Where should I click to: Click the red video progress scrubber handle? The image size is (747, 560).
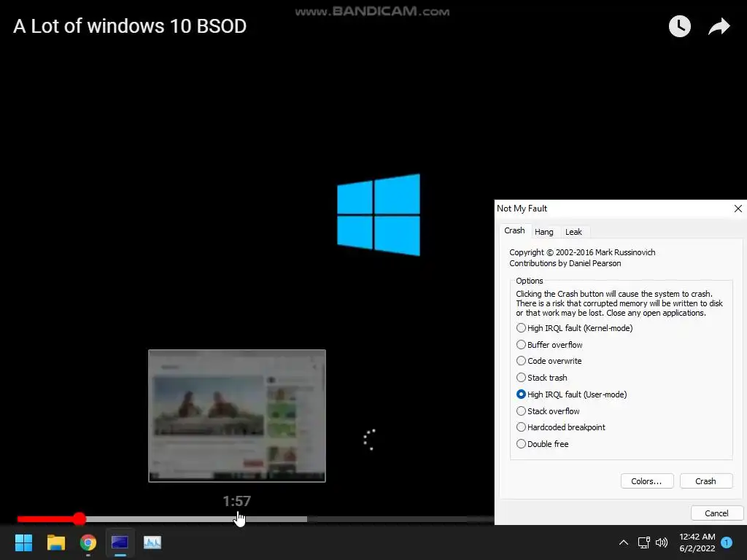[80, 519]
